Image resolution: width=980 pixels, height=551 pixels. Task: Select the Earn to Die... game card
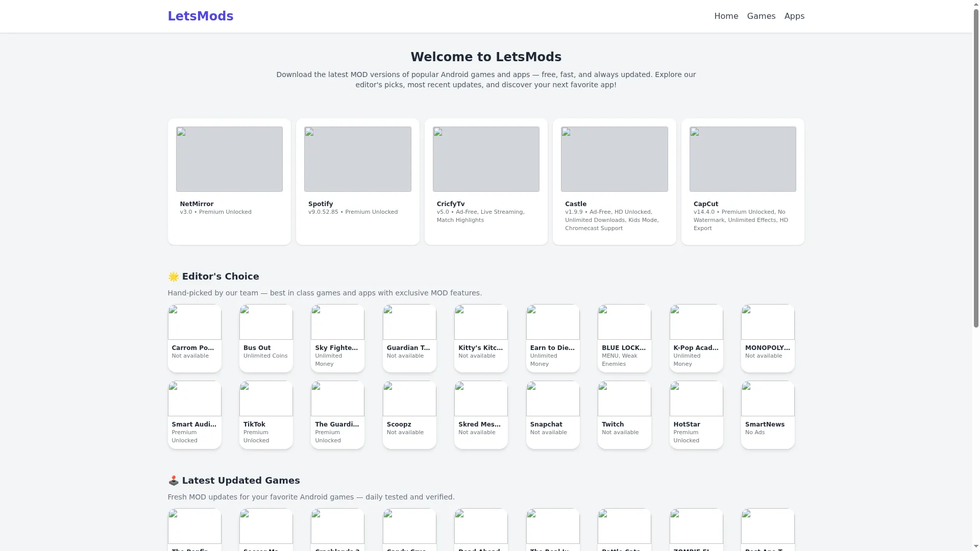[553, 338]
